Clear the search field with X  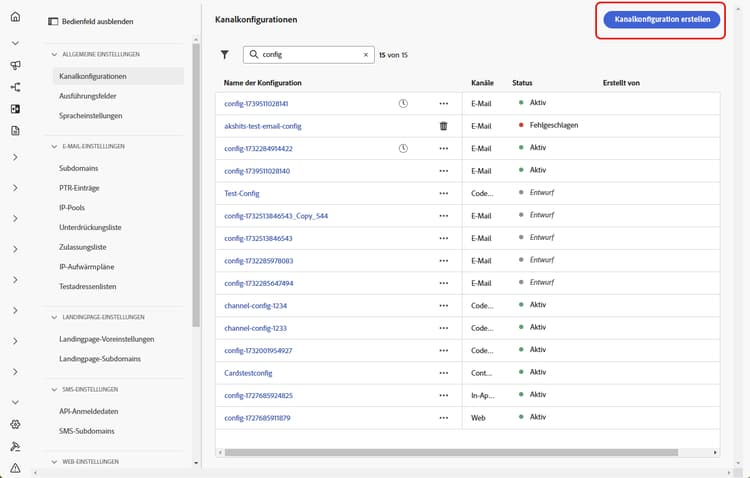366,55
